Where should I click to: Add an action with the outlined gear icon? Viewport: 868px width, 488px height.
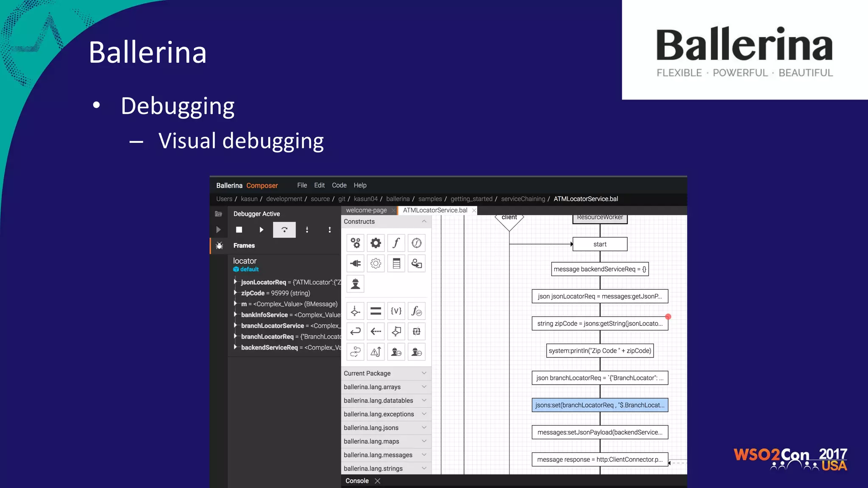click(x=376, y=263)
